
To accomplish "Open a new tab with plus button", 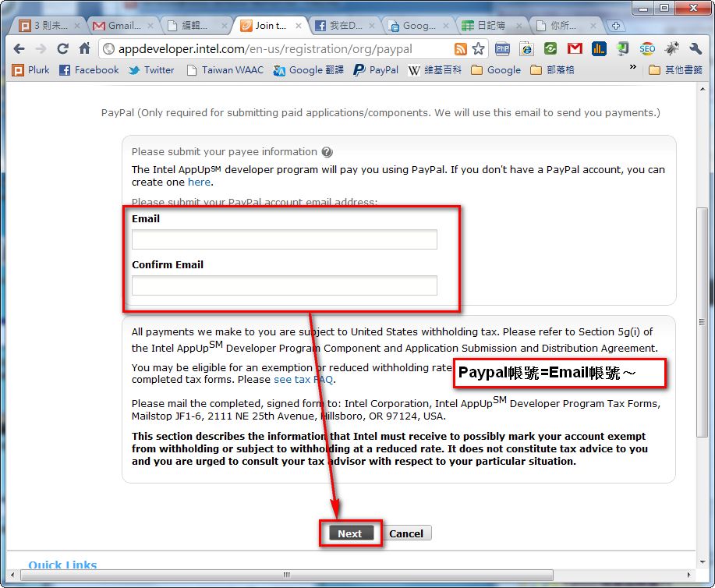I will [x=616, y=26].
